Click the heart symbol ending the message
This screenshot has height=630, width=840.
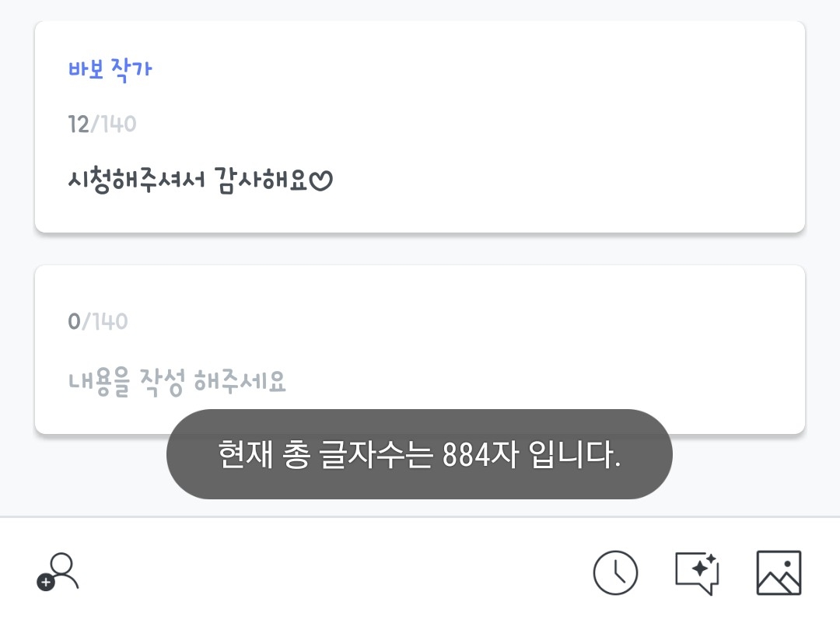(321, 182)
